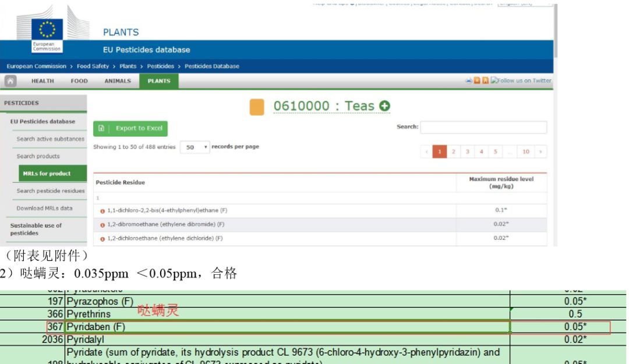Viewport: 629px width, 364px height.
Task: Open Food Safety breadcrumb link
Action: tap(93, 66)
